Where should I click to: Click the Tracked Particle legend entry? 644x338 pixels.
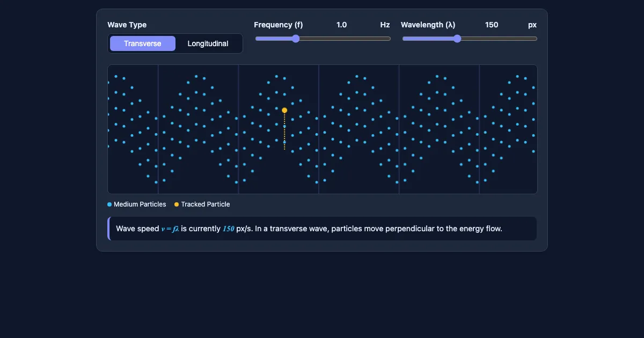click(x=202, y=204)
